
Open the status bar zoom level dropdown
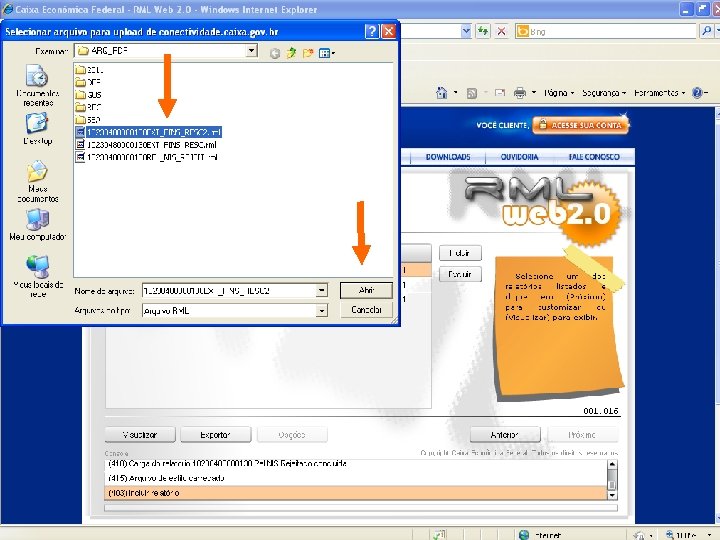710,535
